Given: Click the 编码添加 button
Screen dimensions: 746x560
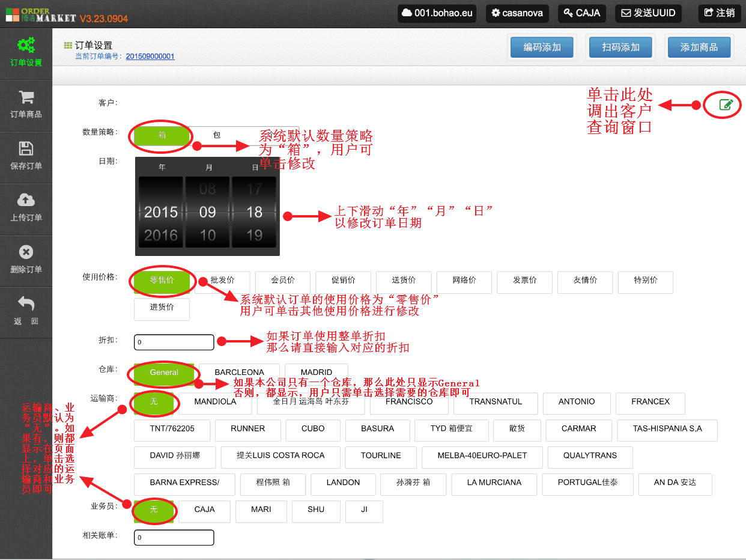Looking at the screenshot, I should coord(542,47).
